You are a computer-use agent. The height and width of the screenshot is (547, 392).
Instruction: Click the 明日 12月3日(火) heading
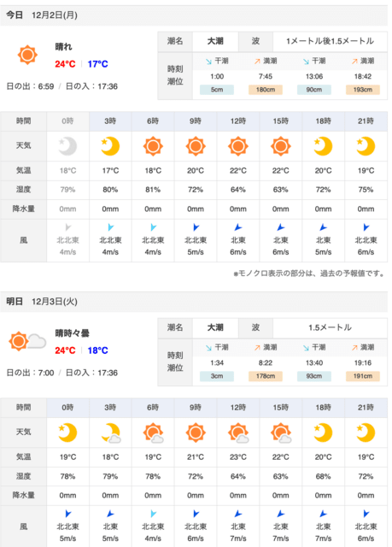(42, 302)
